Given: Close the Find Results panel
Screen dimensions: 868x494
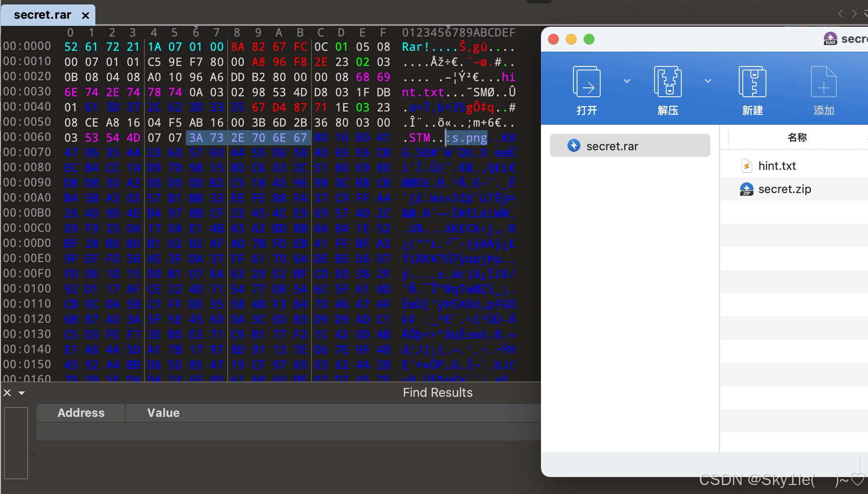Looking at the screenshot, I should [x=7, y=393].
